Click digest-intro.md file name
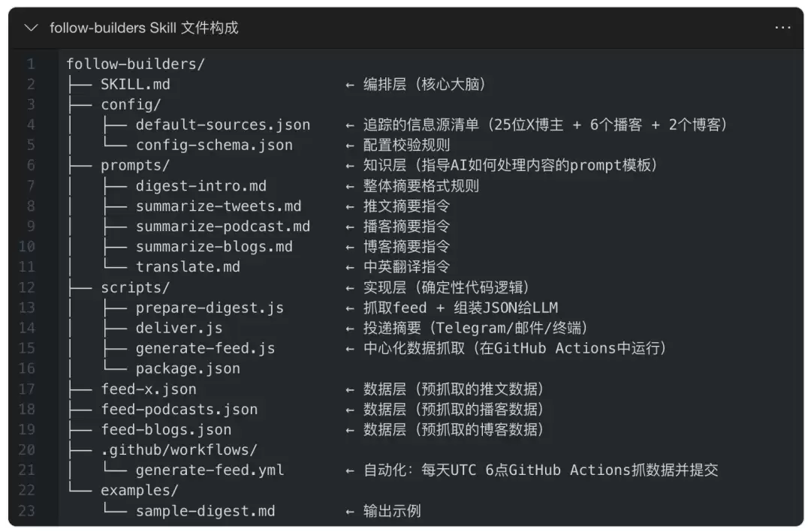The image size is (811, 532). pos(201,185)
